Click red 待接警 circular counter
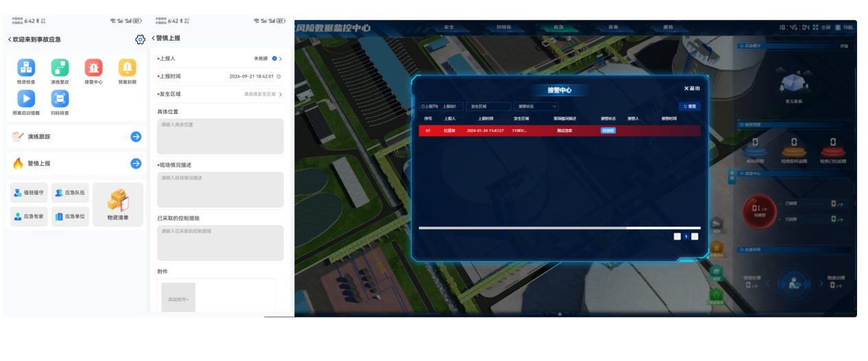This screenshot has width=868, height=361. point(760,211)
